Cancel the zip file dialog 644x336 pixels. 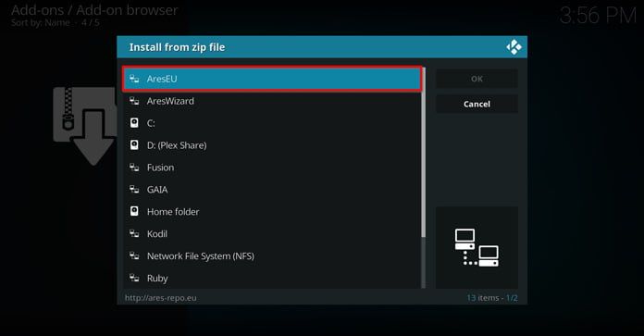[477, 105]
